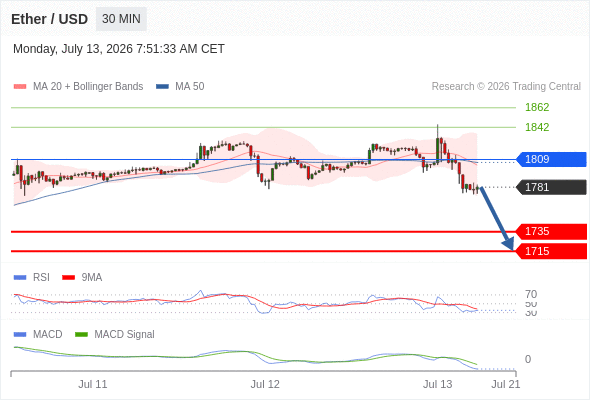Click the 1862 resistance level label
590x400 pixels.
pyautogui.click(x=537, y=107)
